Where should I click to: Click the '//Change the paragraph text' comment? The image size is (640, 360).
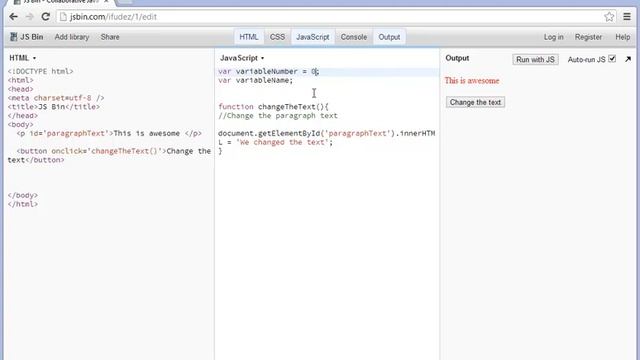pyautogui.click(x=278, y=116)
